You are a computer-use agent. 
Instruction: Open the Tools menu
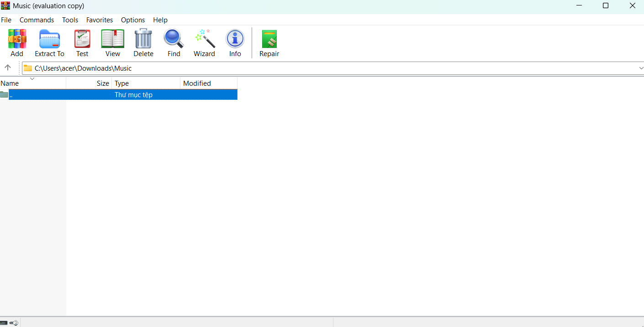coord(70,20)
